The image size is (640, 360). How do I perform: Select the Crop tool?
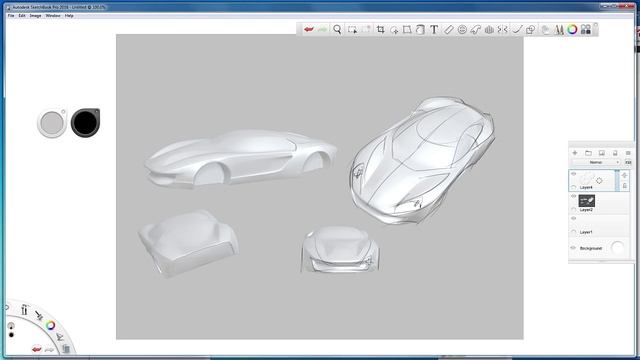coord(380,29)
